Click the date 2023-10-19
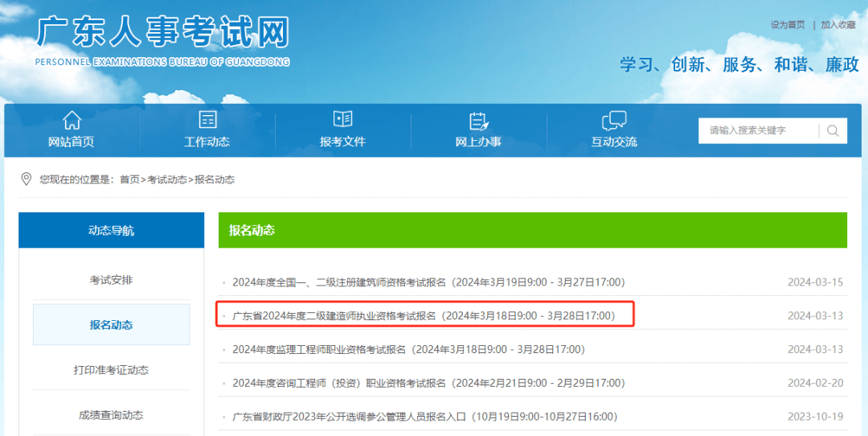 (816, 417)
